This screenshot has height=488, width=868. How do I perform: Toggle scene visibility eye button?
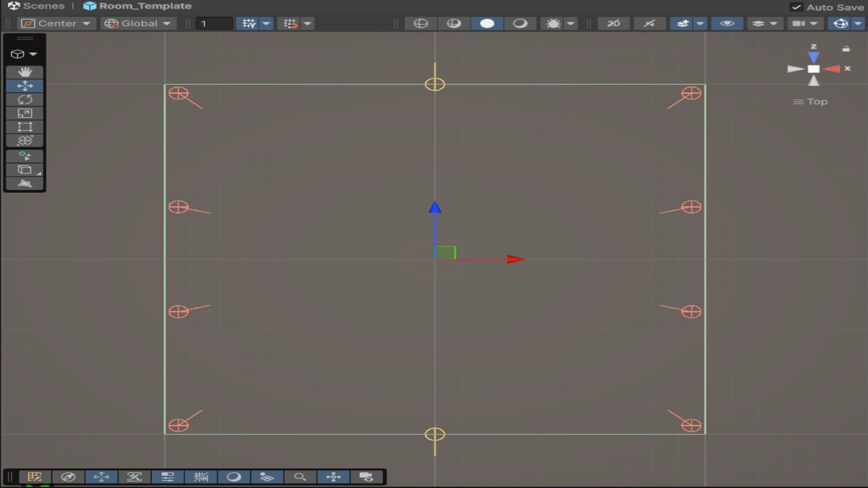[x=727, y=23]
